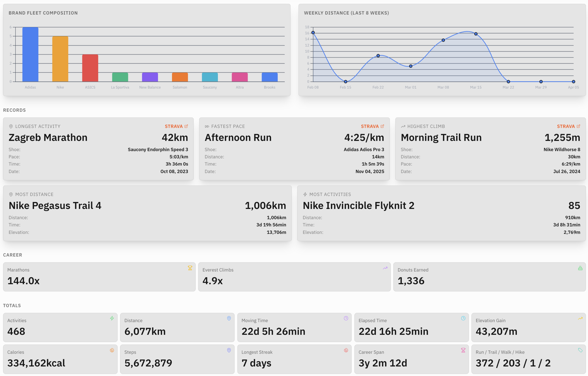Click the Longest Activity pin icon
This screenshot has height=376, width=588.
pyautogui.click(x=11, y=126)
